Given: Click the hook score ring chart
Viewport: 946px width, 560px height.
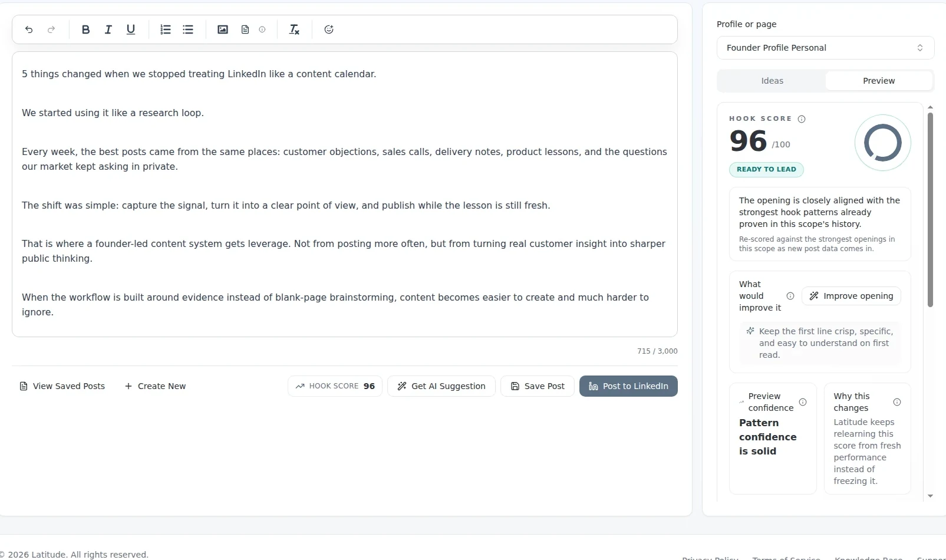Looking at the screenshot, I should click(x=882, y=143).
